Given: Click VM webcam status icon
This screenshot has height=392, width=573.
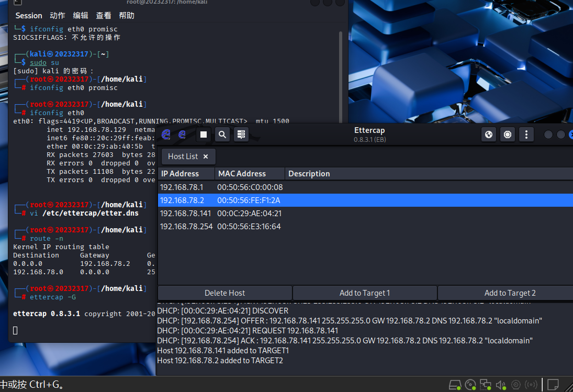Looking at the screenshot, I should (515, 385).
